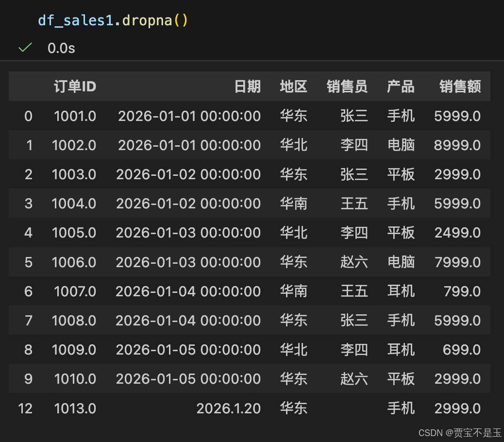Click order ID cell 1003.0
Image resolution: width=504 pixels, height=442 pixels.
pos(74,174)
